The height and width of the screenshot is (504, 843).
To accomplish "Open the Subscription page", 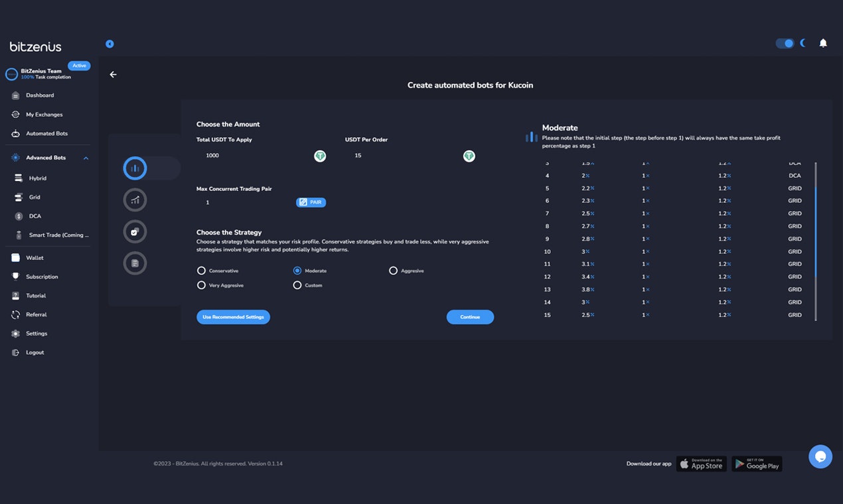I will coord(42,277).
